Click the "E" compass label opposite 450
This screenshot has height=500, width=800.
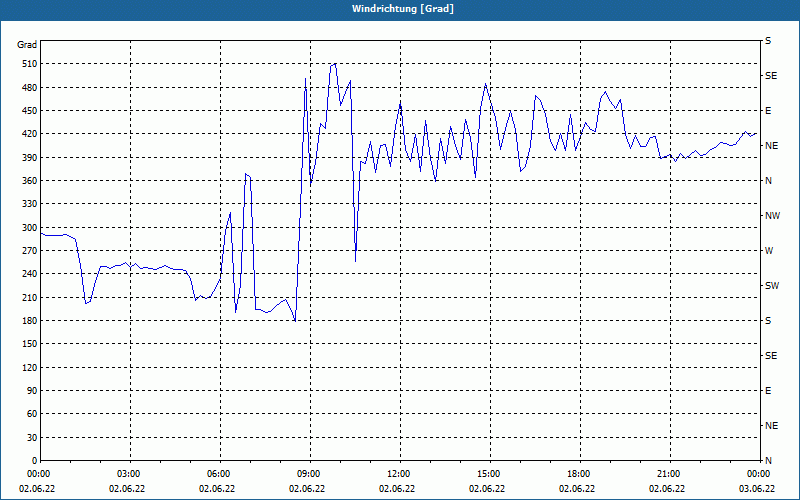[x=768, y=111]
